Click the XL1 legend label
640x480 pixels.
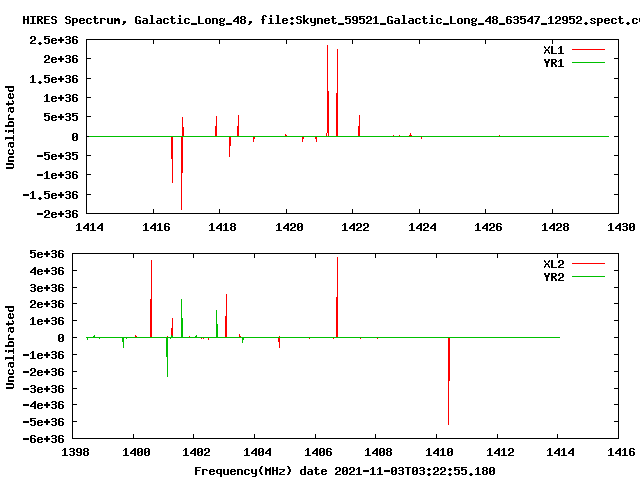tap(553, 50)
